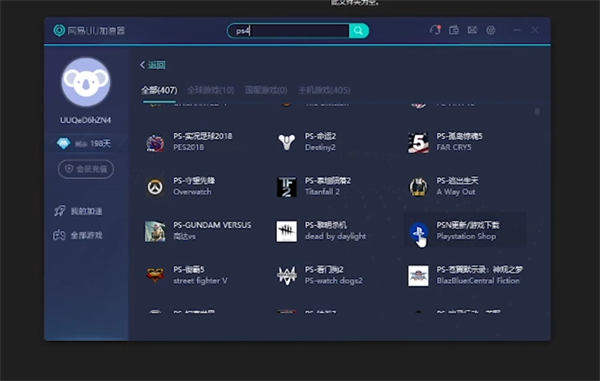The image size is (600, 381).
Task: Click the membership recharge button
Action: coord(86,169)
